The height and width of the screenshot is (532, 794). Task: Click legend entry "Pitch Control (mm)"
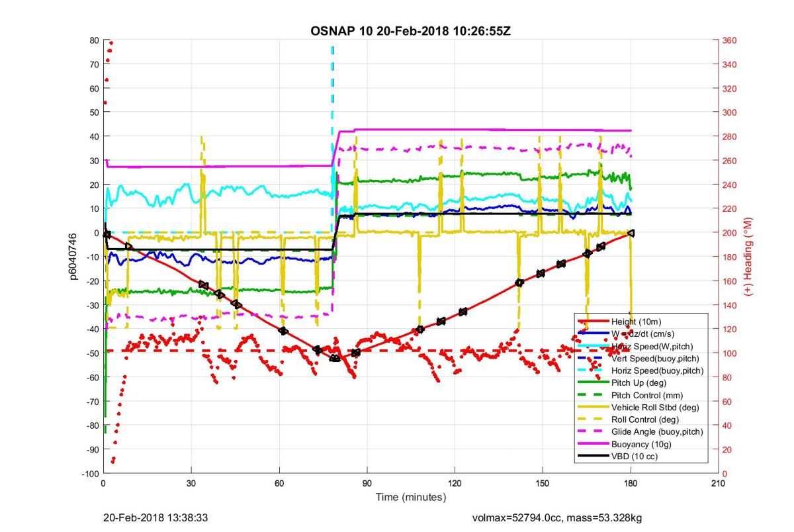[x=646, y=395]
